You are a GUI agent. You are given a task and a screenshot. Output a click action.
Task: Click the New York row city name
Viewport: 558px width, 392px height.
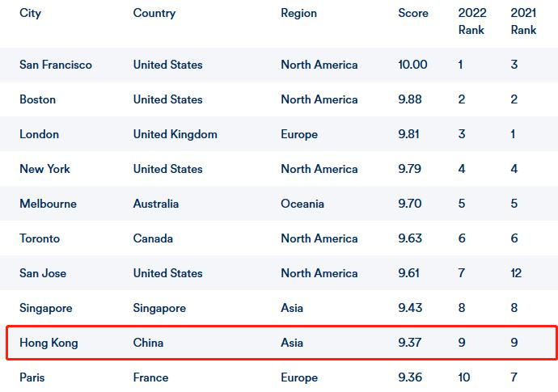(x=44, y=169)
